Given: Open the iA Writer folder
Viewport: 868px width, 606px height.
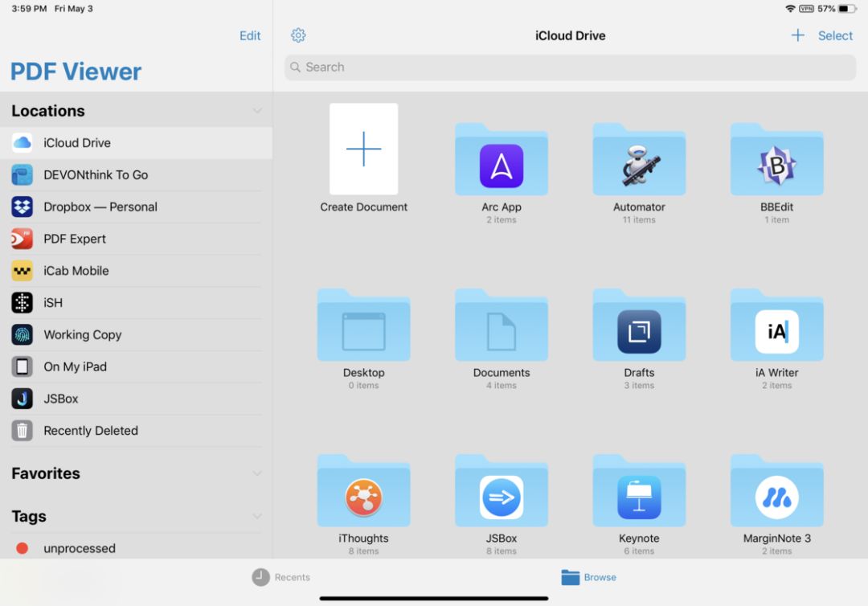Looking at the screenshot, I should 776,325.
